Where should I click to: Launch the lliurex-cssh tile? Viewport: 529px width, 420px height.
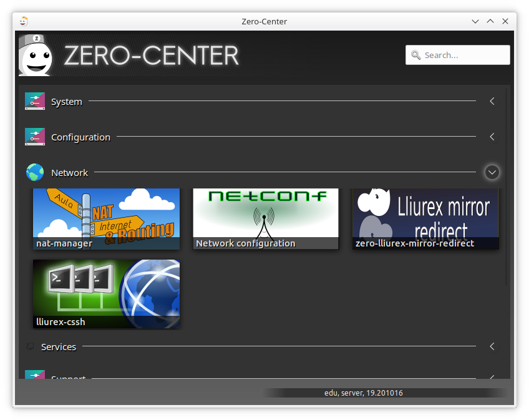point(106,294)
